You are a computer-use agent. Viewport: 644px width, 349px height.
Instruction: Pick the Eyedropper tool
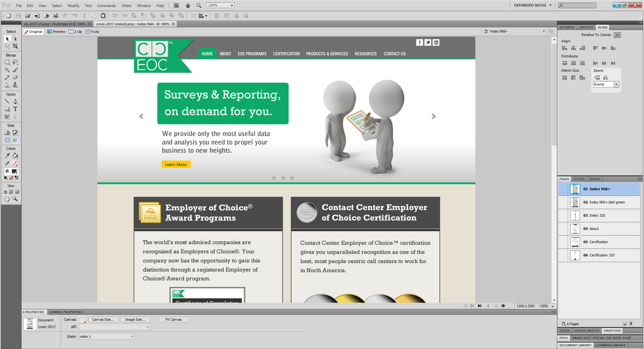coord(7,156)
